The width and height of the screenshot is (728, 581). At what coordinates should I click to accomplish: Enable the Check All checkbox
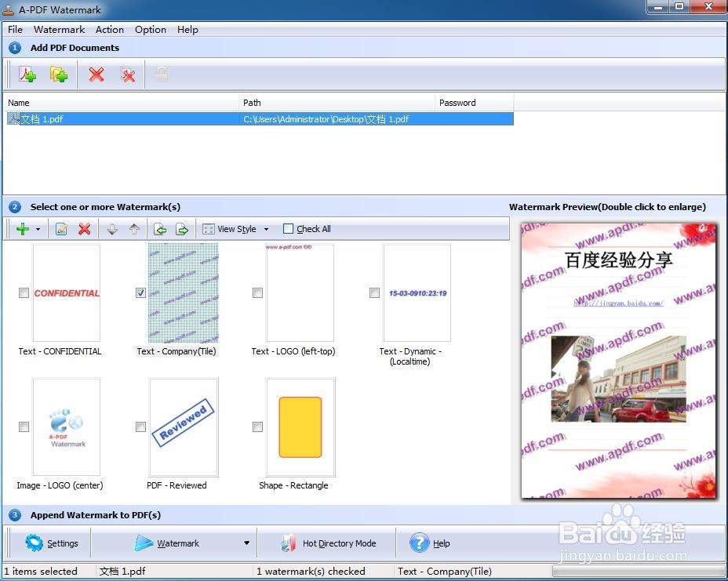pyautogui.click(x=289, y=229)
